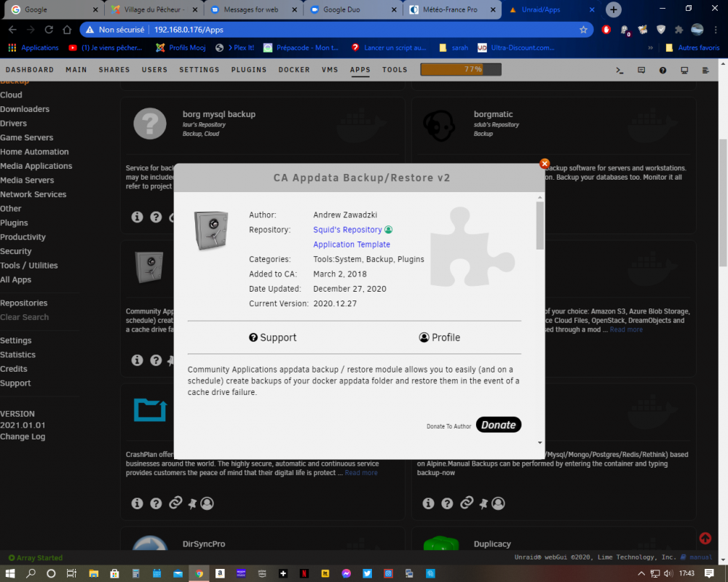Open the info monitor icon in header
728x582 pixels.
684,70
